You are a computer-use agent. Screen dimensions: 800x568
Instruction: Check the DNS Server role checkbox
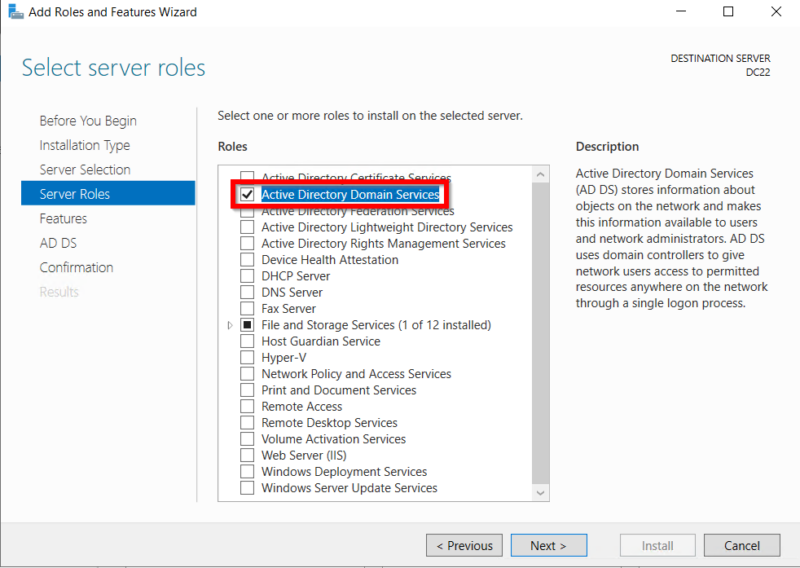click(247, 292)
